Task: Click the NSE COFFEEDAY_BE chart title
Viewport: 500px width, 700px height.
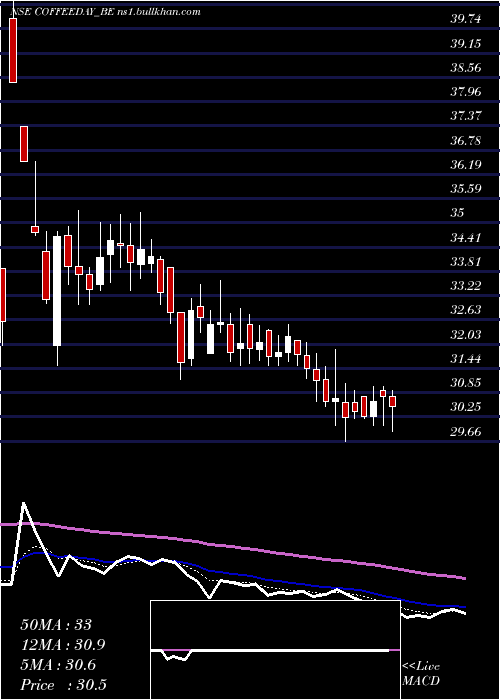Action: [104, 12]
